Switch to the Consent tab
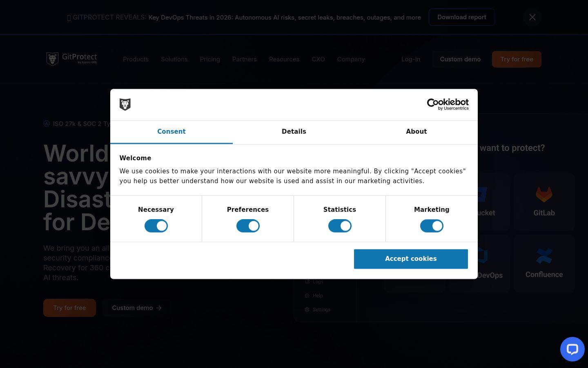Viewport: 588px width, 368px height. pyautogui.click(x=171, y=132)
